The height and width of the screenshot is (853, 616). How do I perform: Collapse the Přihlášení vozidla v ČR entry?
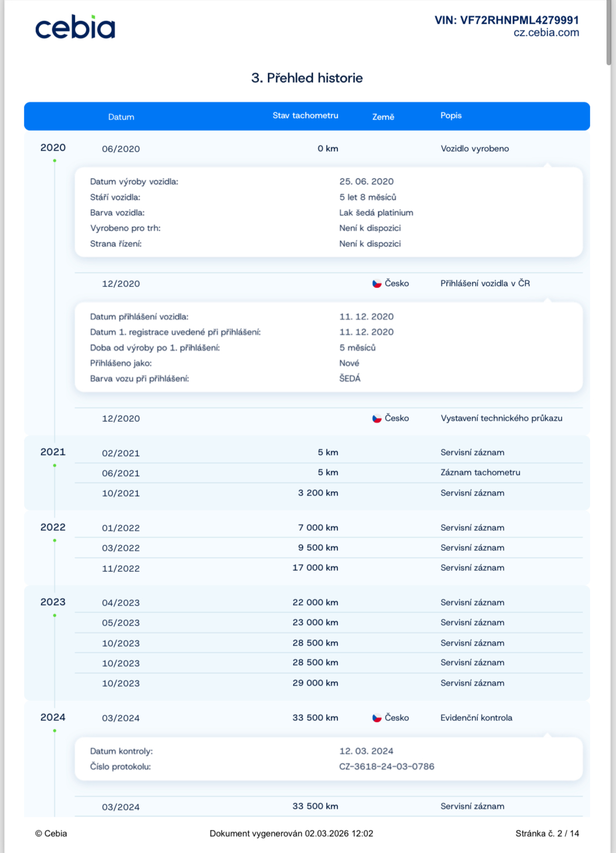pyautogui.click(x=485, y=283)
